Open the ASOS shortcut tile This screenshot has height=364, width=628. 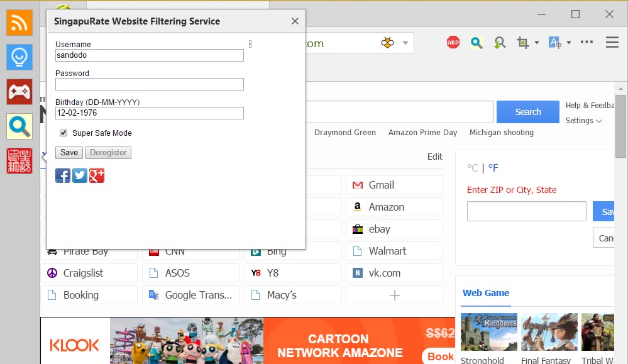(x=190, y=273)
